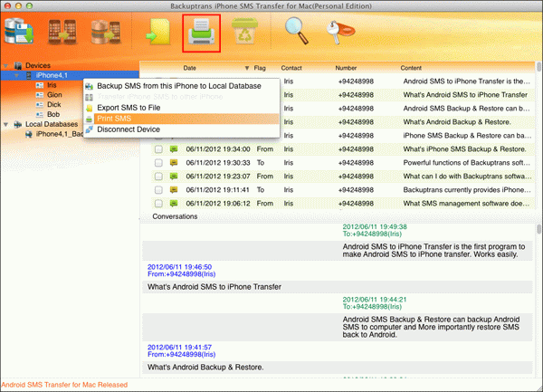The width and height of the screenshot is (543, 392).
Task: Choose Backup SMS from this iPhone to Local Database
Action: pos(182,86)
